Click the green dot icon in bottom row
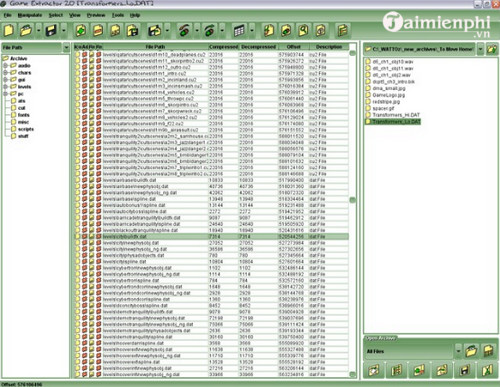The image size is (500, 387). pos(419,370)
